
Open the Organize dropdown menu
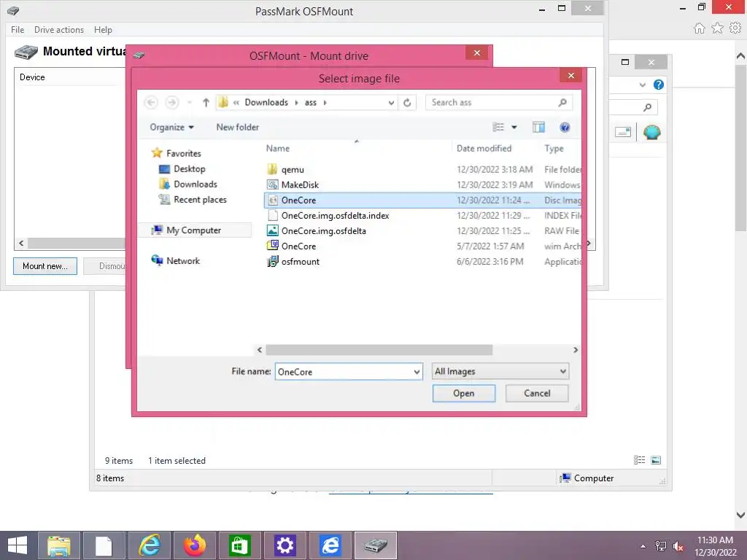pos(171,127)
